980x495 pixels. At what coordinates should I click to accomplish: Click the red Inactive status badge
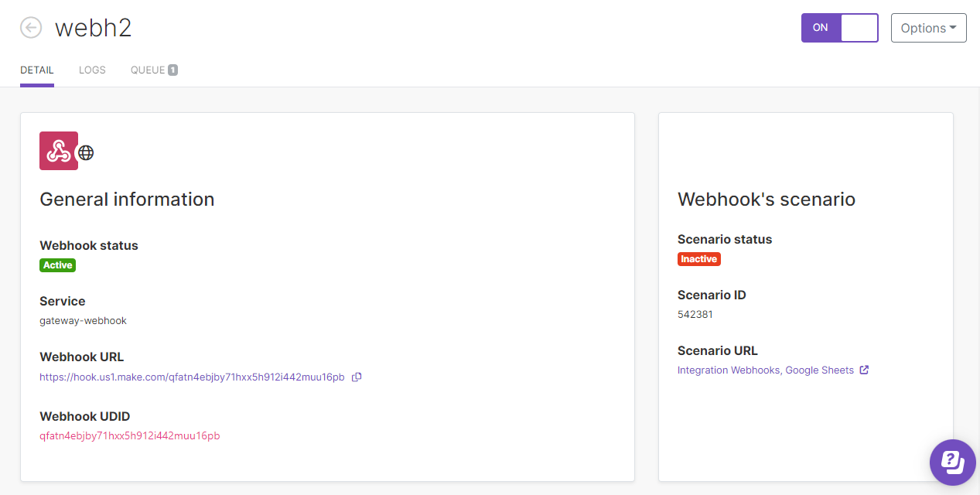[x=699, y=259]
